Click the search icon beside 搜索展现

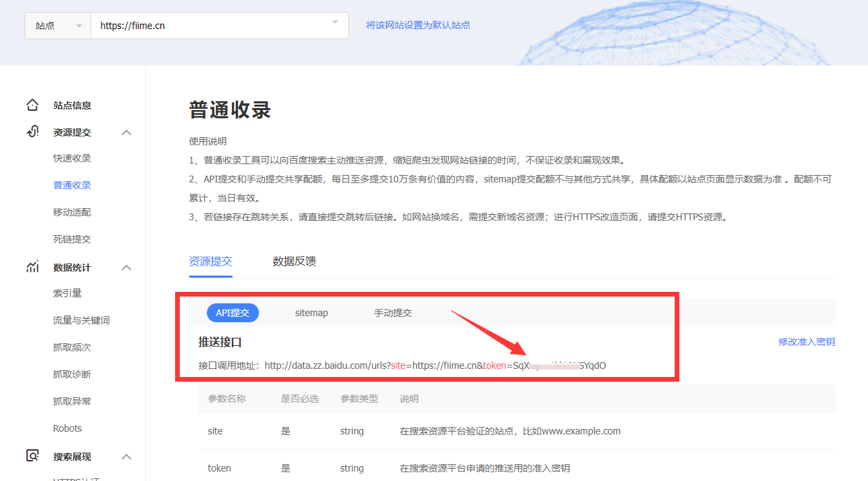32,456
